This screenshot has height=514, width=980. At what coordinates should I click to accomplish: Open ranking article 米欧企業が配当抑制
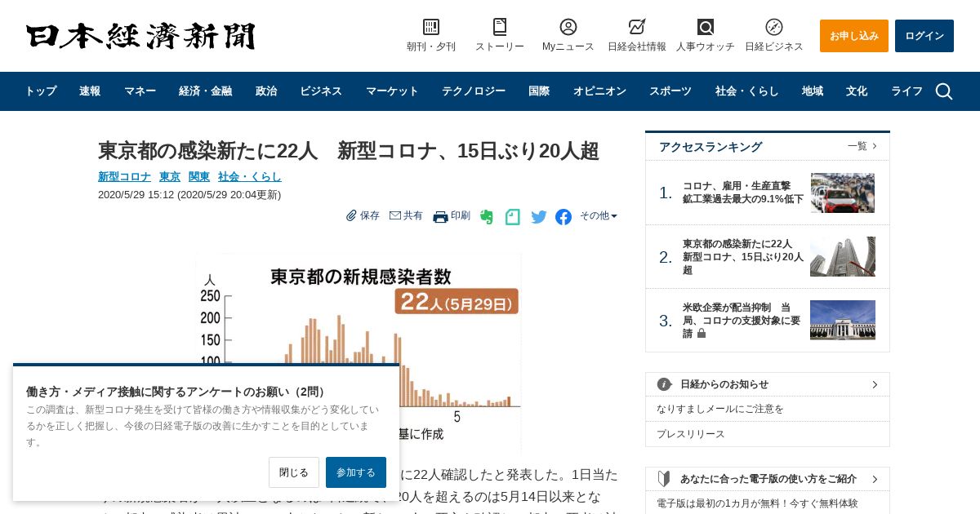coord(742,321)
